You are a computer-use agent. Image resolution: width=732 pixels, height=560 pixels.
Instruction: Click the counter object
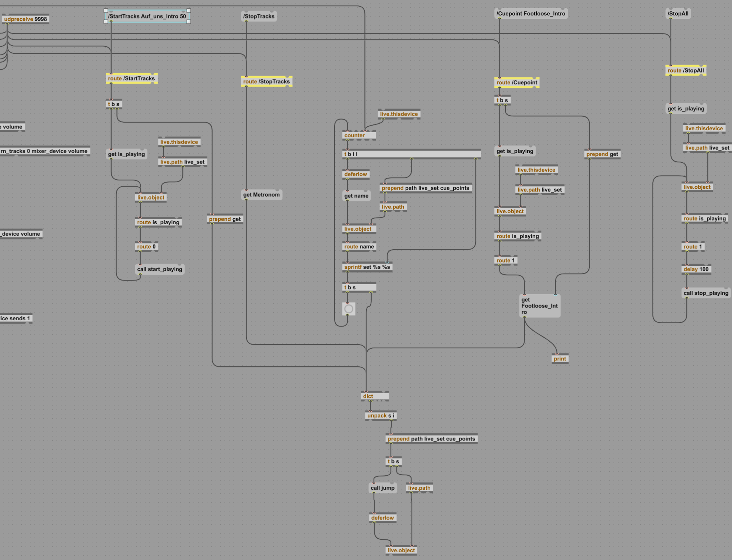tap(359, 135)
